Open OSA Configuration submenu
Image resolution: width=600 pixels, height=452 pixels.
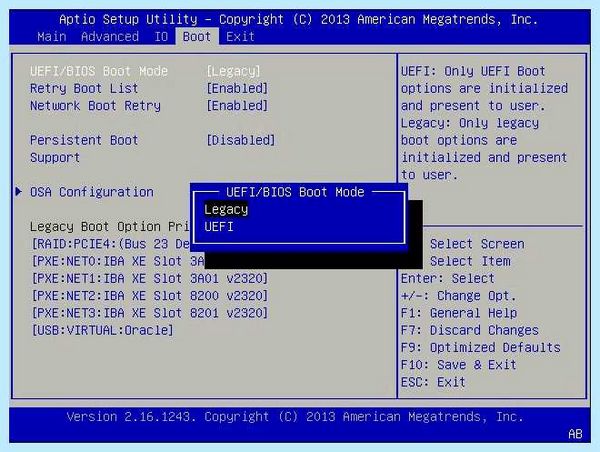click(92, 192)
